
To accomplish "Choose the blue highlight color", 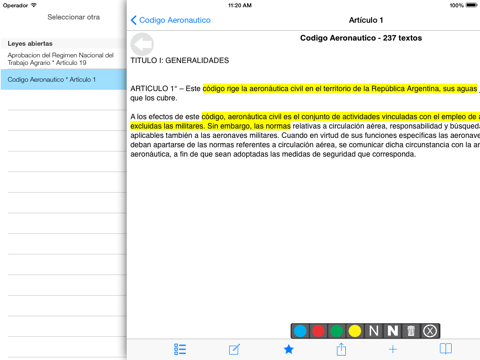I will pos(300,331).
